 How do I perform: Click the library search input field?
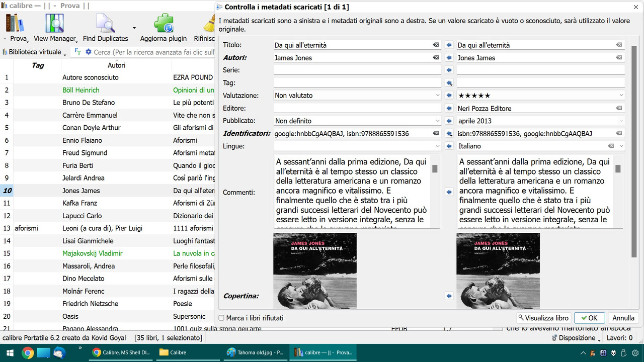click(x=154, y=52)
